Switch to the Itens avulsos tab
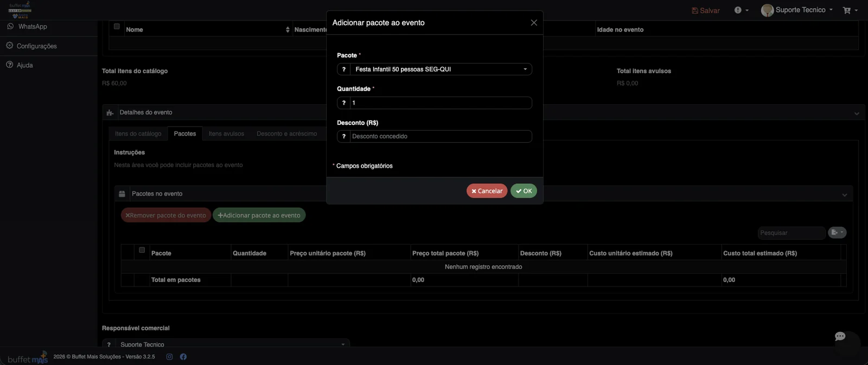Viewport: 868px width, 365px height. pos(226,134)
